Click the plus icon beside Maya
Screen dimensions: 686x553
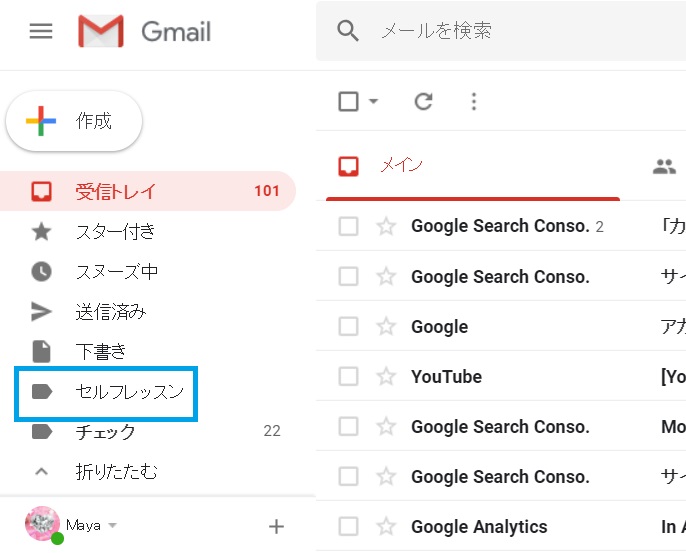277,526
